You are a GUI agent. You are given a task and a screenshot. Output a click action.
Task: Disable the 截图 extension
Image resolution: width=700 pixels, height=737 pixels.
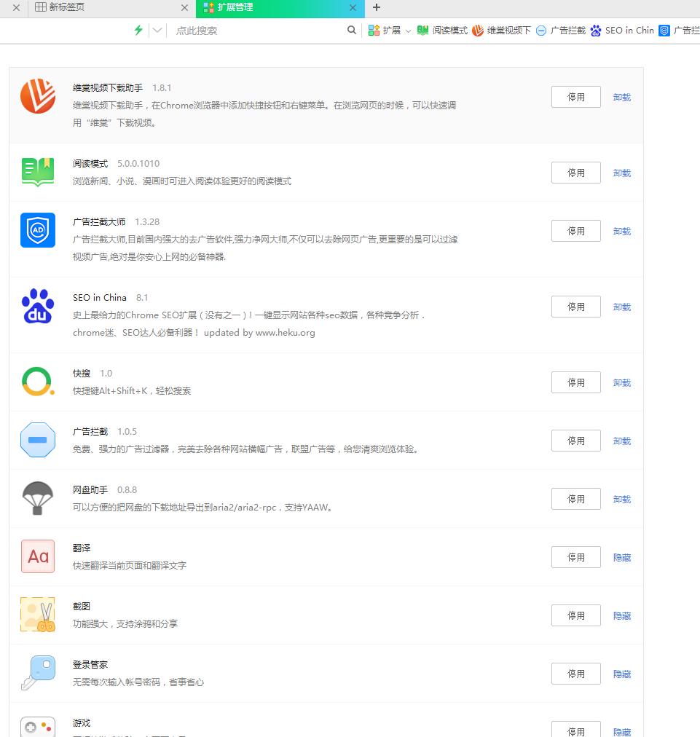(575, 615)
